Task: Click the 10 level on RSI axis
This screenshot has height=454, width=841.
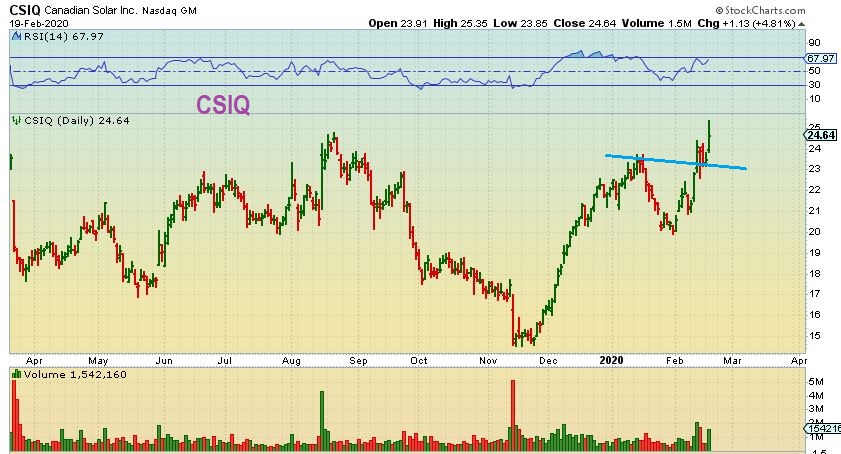Action: (x=814, y=99)
